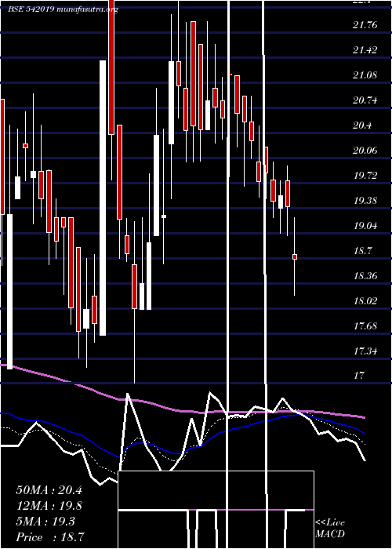Click the 'Price : 18.7' readout
The height and width of the screenshot is (549, 392).
pos(49,537)
